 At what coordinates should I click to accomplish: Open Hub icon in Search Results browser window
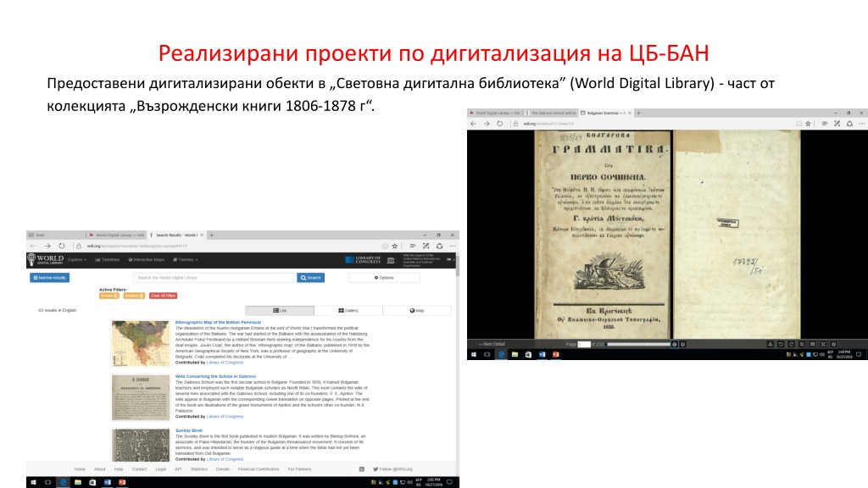point(413,247)
